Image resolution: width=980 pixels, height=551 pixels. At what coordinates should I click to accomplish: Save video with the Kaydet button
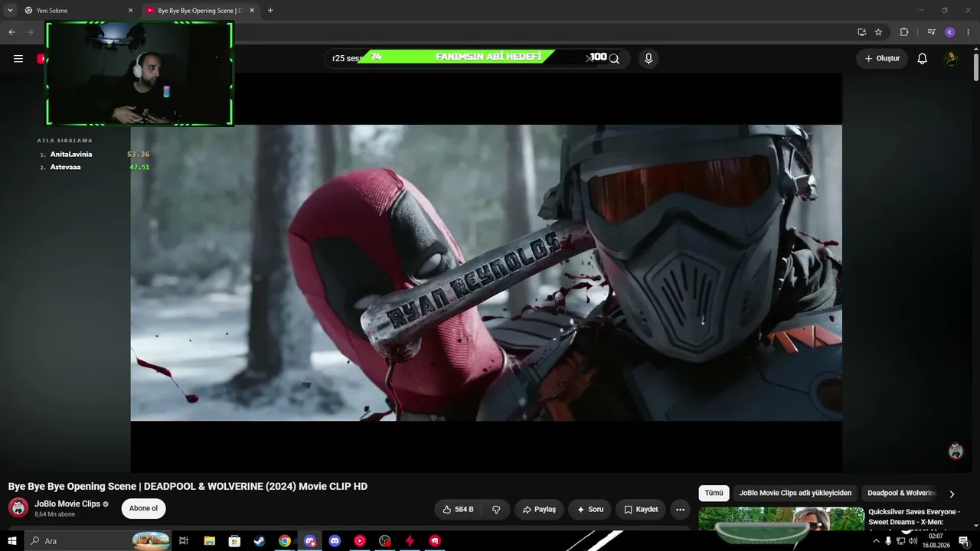pos(641,510)
